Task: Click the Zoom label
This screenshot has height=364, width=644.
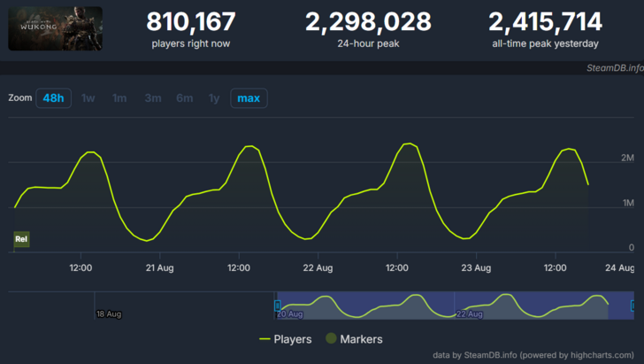Action: [x=20, y=98]
